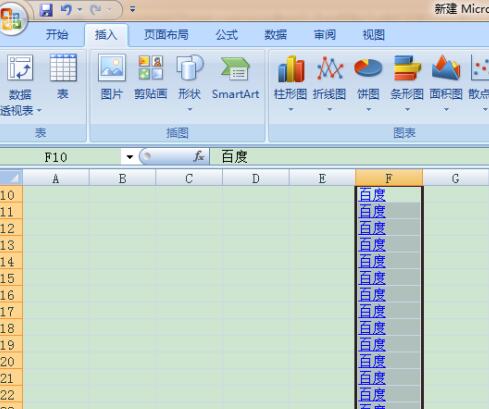Image resolution: width=489 pixels, height=409 pixels.
Task: Click the Select All corner button
Action: (x=11, y=178)
